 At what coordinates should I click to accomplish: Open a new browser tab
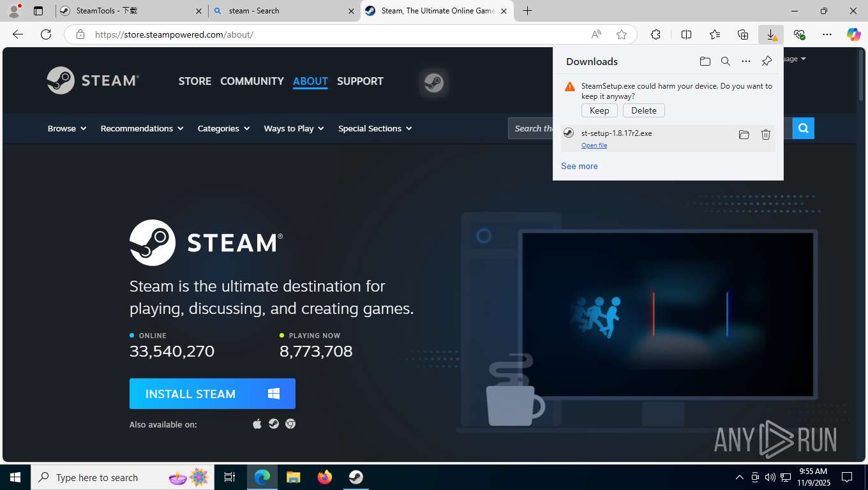tap(527, 11)
